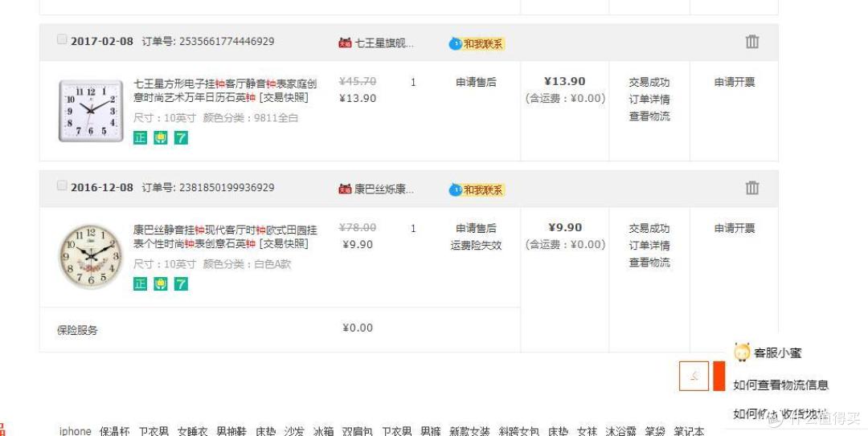Search keyword 男裤
Image resolution: width=868 pixels, height=436 pixels.
click(x=430, y=431)
